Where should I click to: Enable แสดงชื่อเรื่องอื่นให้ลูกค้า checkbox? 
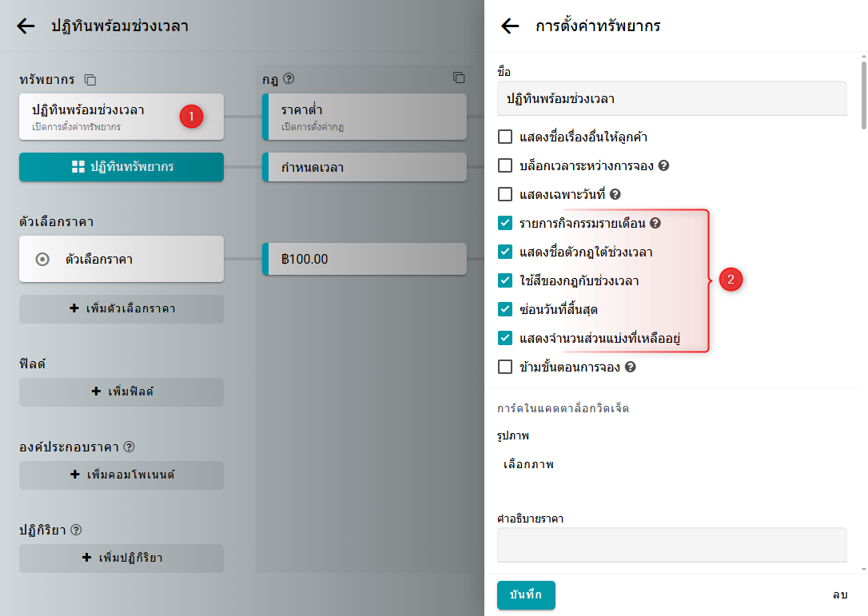coord(505,137)
